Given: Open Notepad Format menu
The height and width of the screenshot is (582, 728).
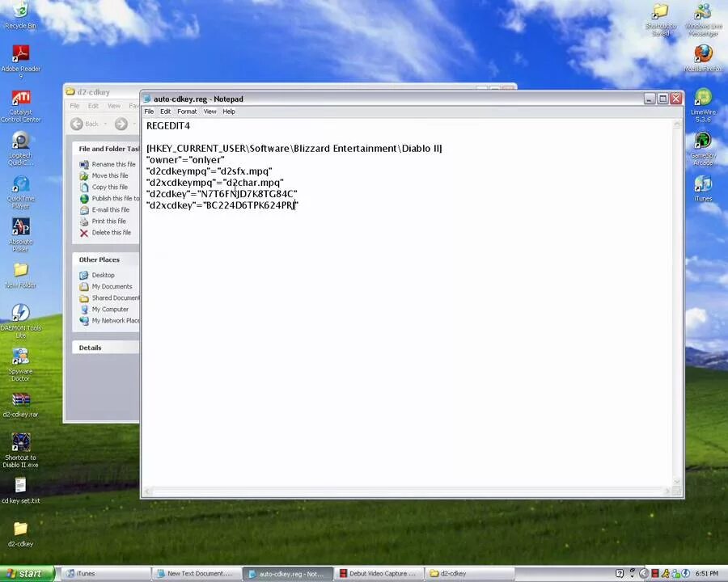Looking at the screenshot, I should 187,112.
